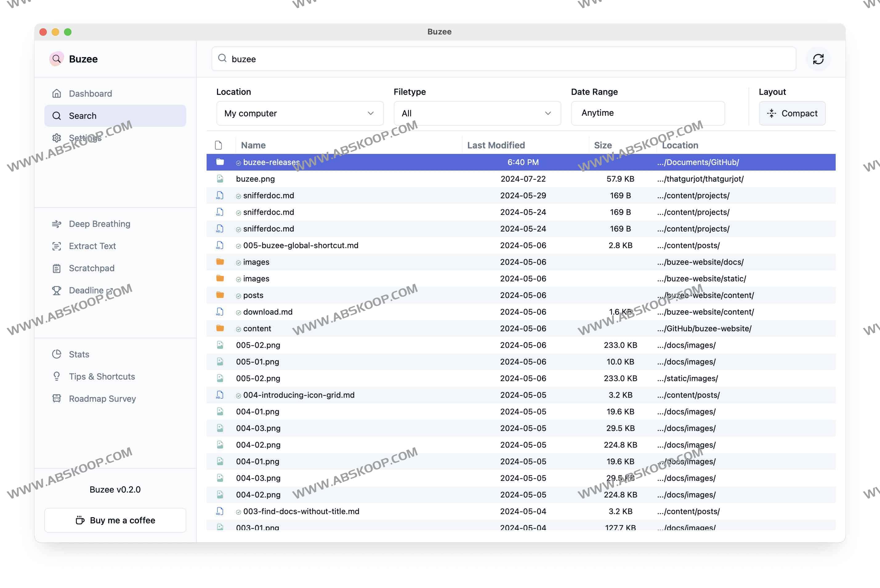Open the Extract Text tool
The width and height of the screenshot is (880, 588).
point(92,246)
